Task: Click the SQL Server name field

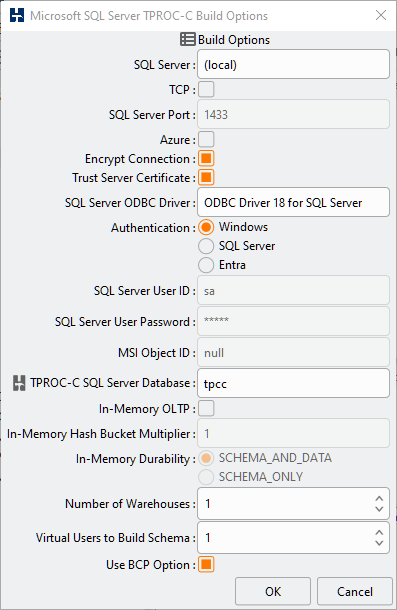Action: point(293,64)
